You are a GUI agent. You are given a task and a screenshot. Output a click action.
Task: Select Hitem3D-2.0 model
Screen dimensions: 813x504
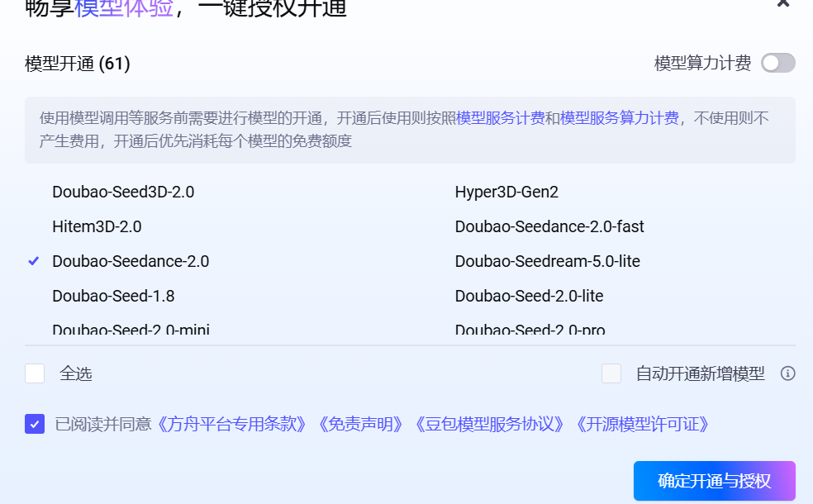(97, 226)
